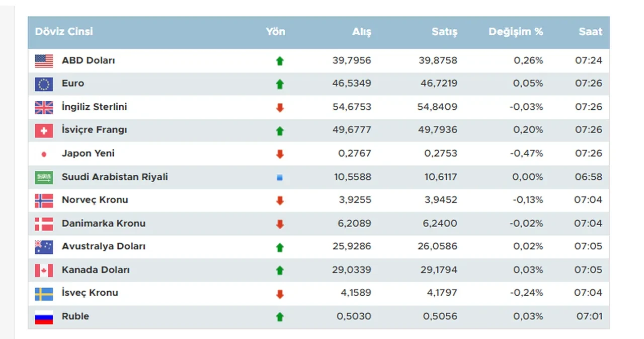The width and height of the screenshot is (644, 339).
Task: Click the Kanada Doları flag icon
Action: point(43,270)
